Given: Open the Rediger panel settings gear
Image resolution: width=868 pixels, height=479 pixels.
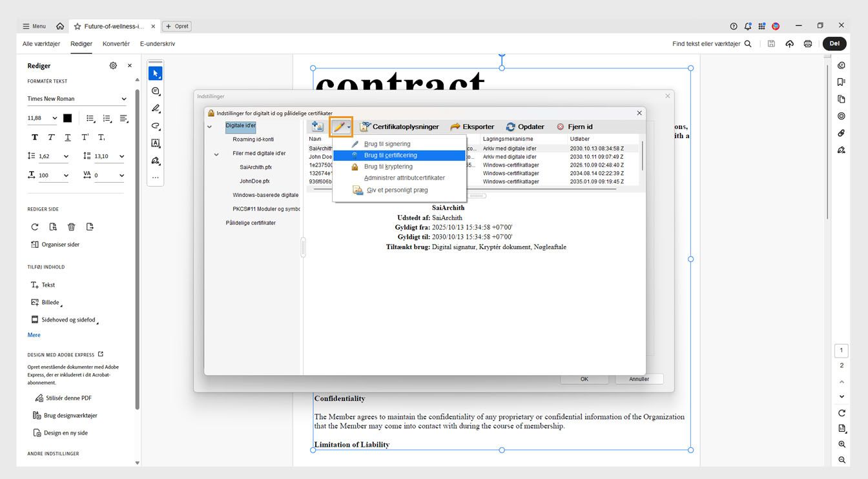Looking at the screenshot, I should (113, 66).
